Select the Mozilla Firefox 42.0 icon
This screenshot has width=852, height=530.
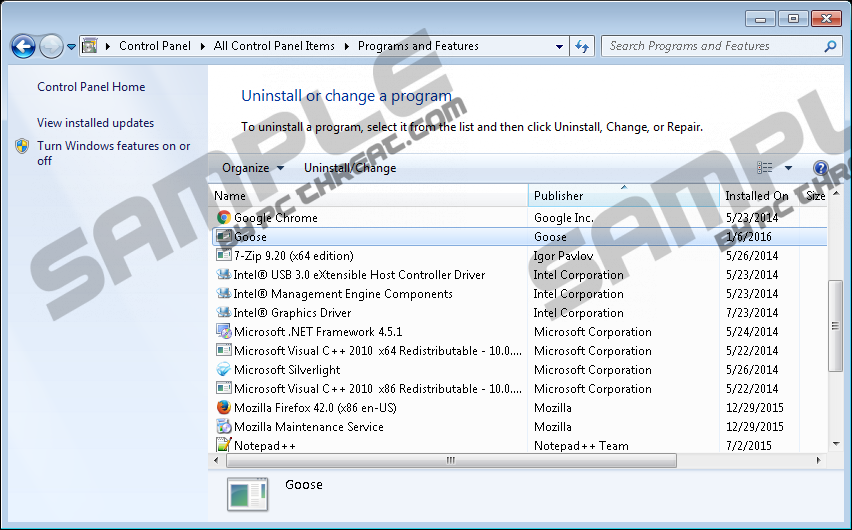pyautogui.click(x=224, y=408)
